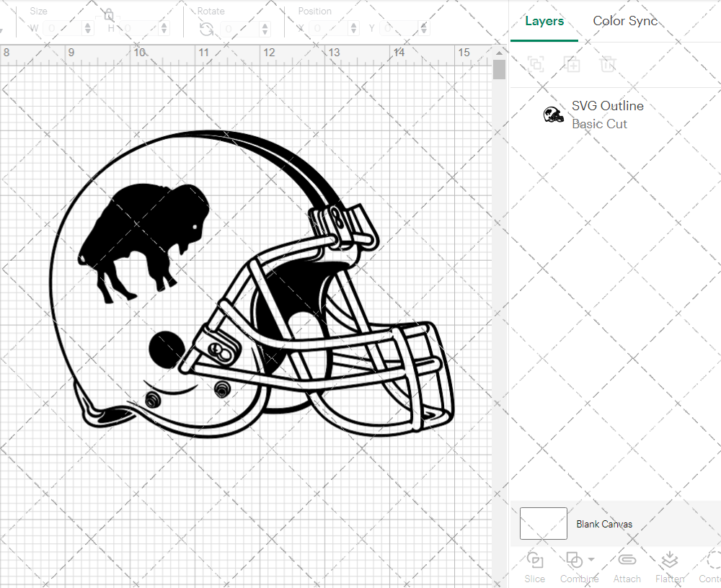Click the Position X stepper arrows
Screen dimensions: 721x588
(353, 29)
